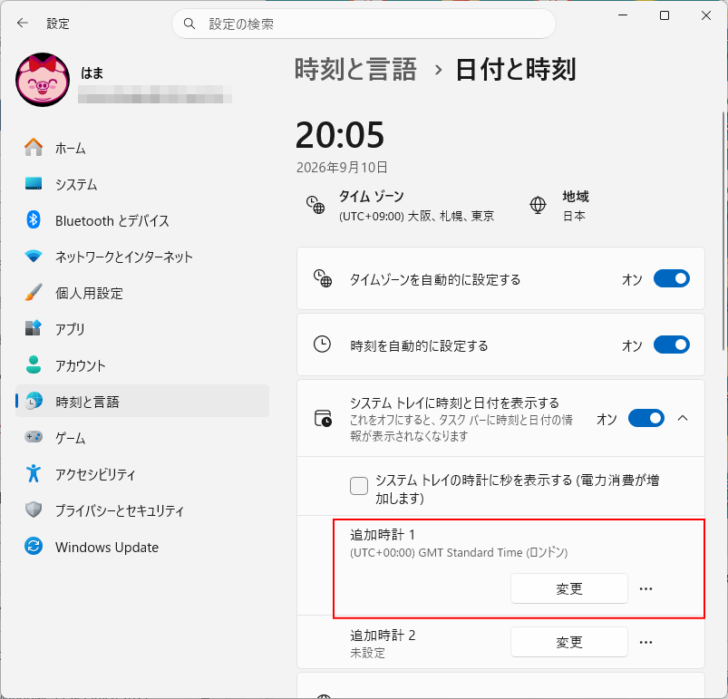Open the more options for 追加時計 2
The image size is (728, 699).
coord(646,642)
